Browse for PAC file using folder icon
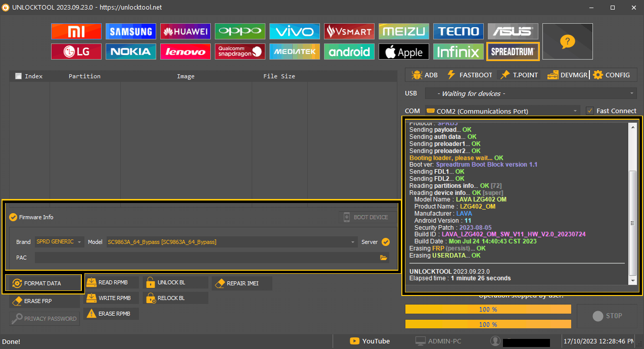 [384, 258]
